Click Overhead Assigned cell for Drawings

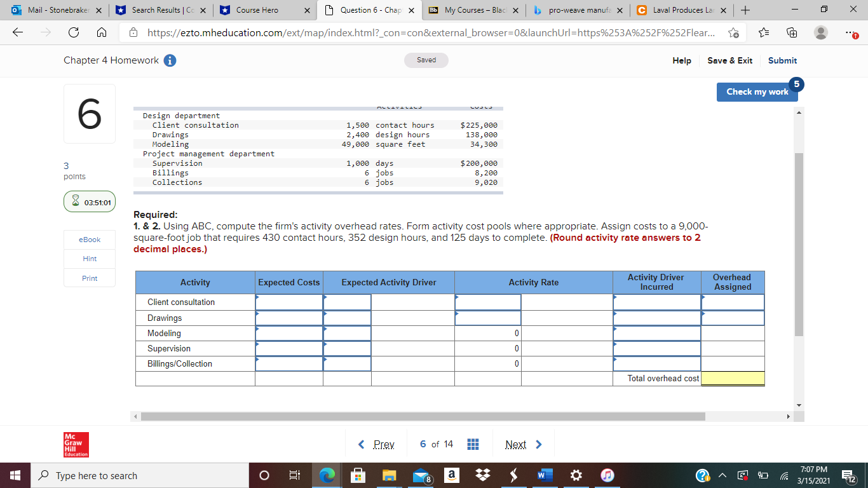tap(733, 318)
